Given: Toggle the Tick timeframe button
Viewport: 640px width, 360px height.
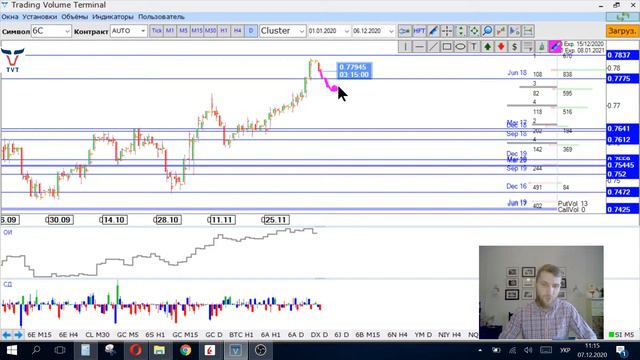Looking at the screenshot, I should tap(157, 31).
